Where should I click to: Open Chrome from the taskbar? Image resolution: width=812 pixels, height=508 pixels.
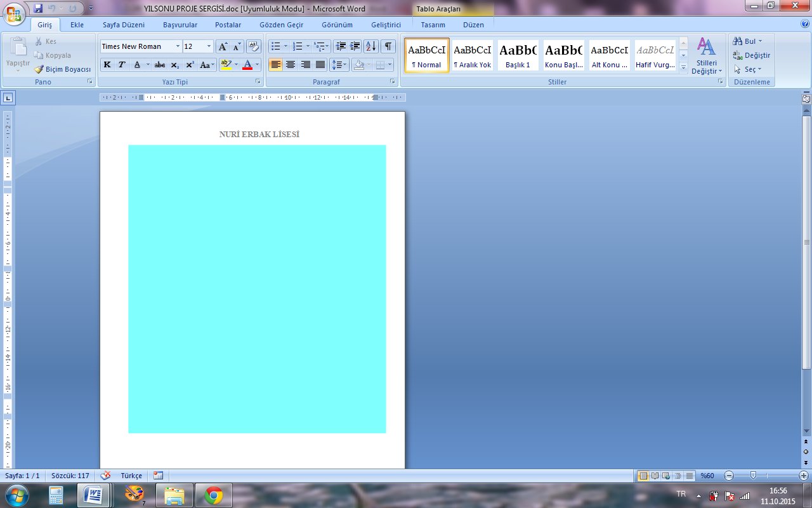[214, 495]
